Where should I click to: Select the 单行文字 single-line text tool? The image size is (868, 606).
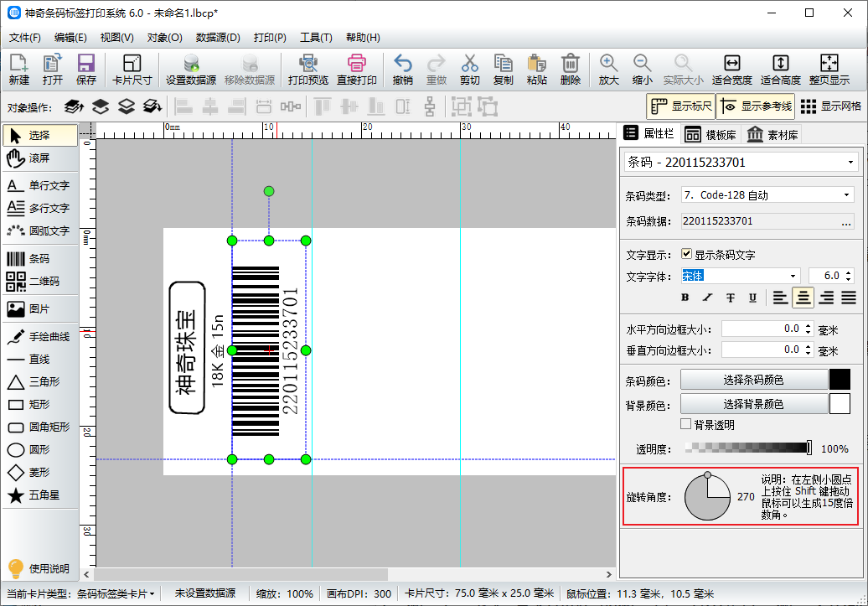[x=39, y=185]
